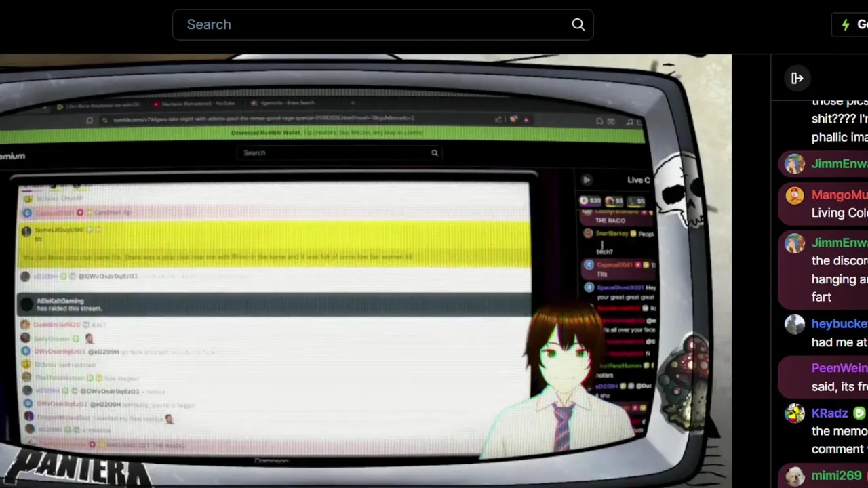Click the MangoMu username in chat

pos(840,195)
